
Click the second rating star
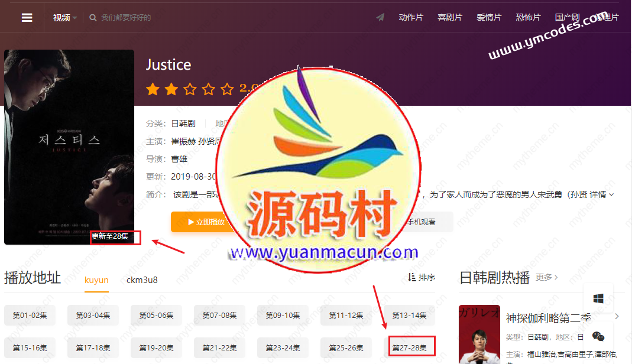tap(171, 89)
